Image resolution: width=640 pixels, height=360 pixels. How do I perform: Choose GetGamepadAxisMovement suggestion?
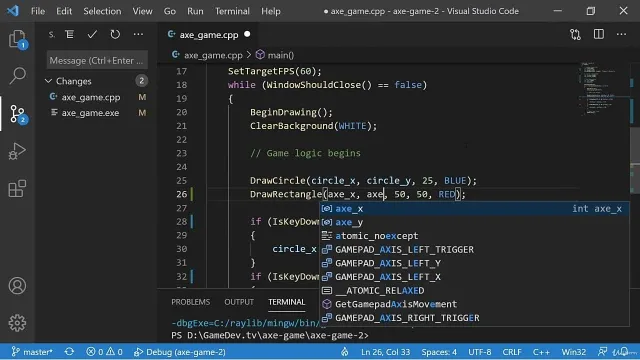[x=473, y=304]
